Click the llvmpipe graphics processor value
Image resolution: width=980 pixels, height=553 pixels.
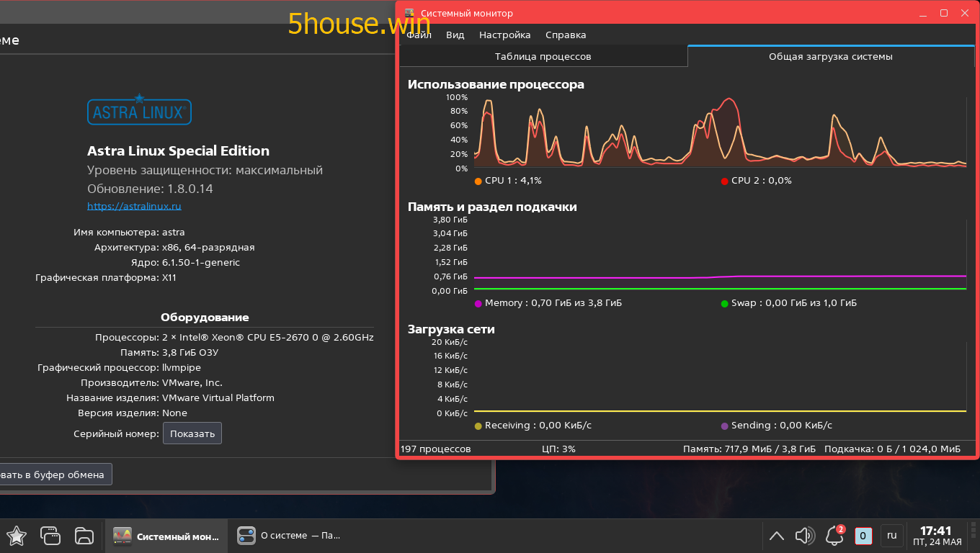(182, 367)
